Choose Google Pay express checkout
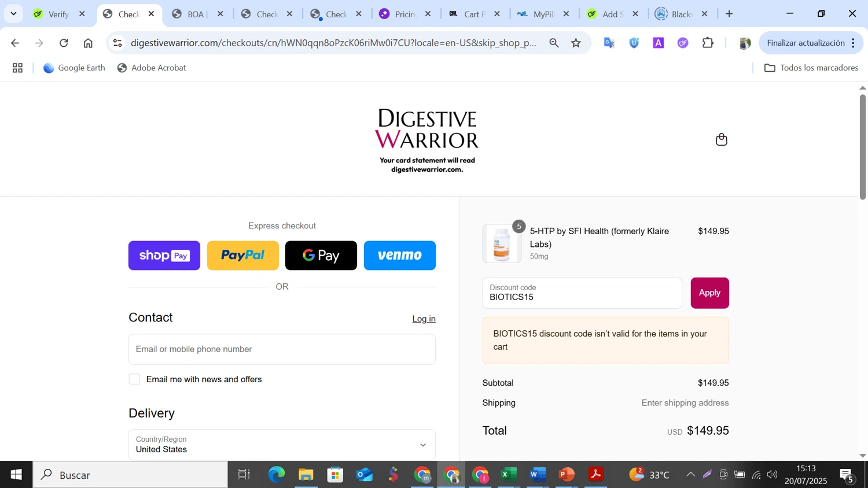The height and width of the screenshot is (488, 868). (x=321, y=256)
